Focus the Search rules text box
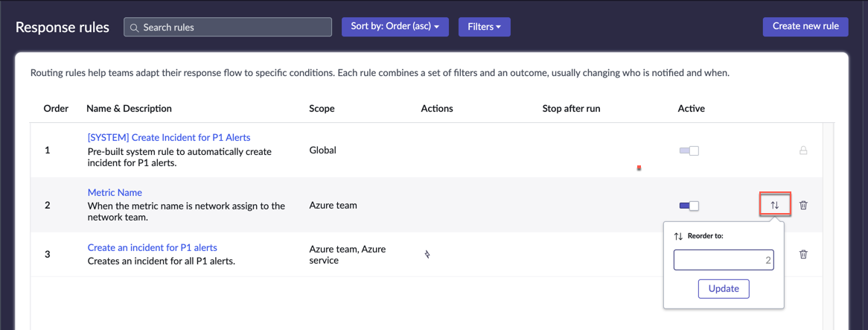 pos(234,28)
